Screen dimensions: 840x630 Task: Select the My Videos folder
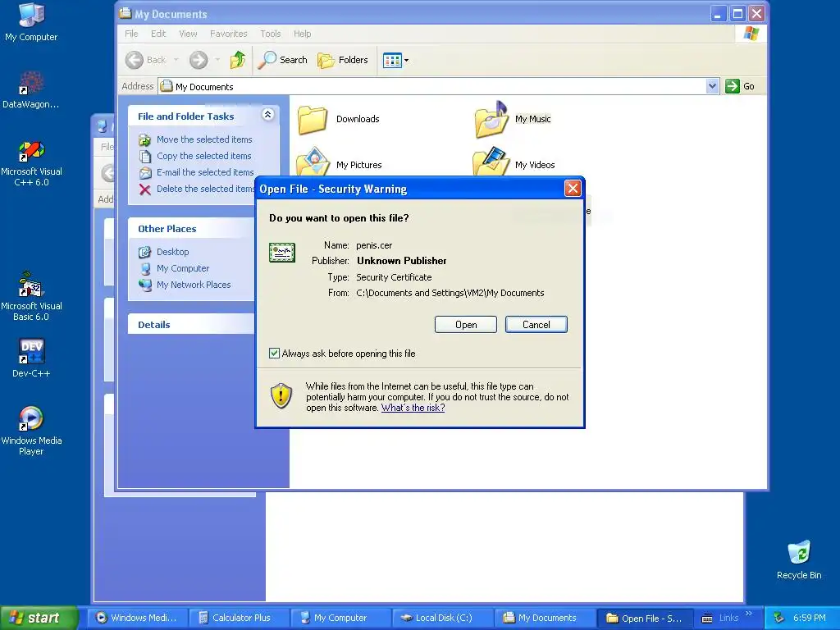point(514,163)
